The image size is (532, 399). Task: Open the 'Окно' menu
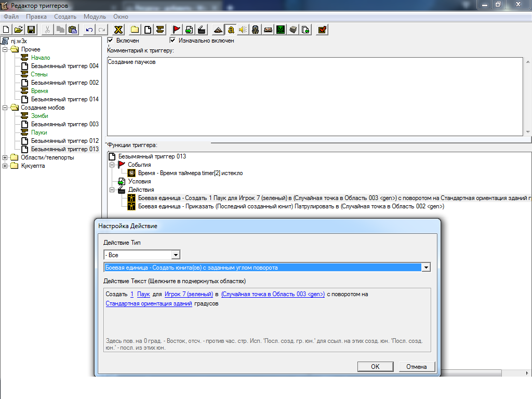pyautogui.click(x=121, y=17)
